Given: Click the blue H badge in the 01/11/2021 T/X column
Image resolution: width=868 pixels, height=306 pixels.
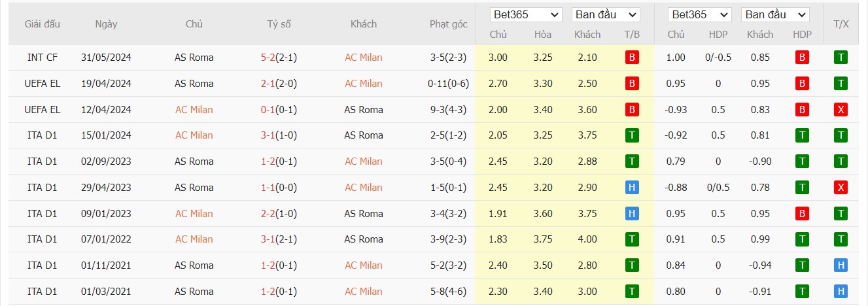Looking at the screenshot, I should pyautogui.click(x=841, y=265).
